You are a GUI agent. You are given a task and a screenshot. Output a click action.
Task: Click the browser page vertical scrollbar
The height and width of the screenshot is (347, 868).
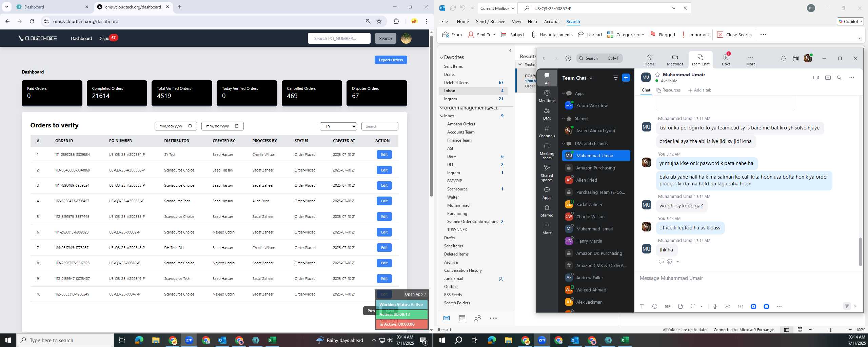pos(431,115)
